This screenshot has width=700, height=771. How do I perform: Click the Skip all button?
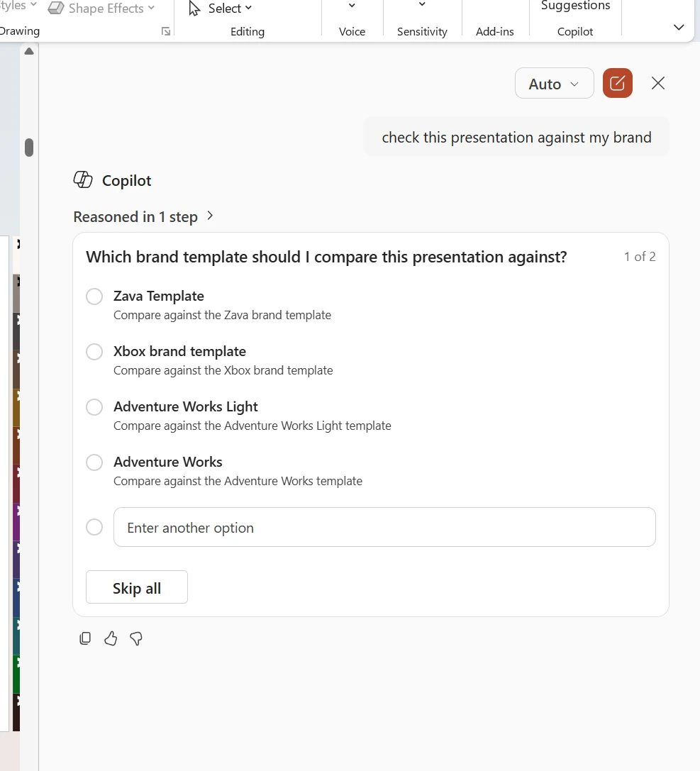coord(137,587)
